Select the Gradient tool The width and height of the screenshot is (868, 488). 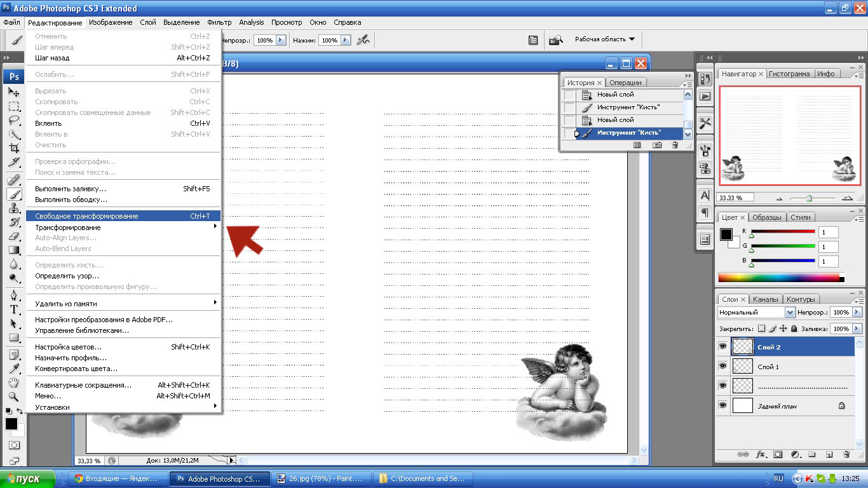[x=14, y=250]
